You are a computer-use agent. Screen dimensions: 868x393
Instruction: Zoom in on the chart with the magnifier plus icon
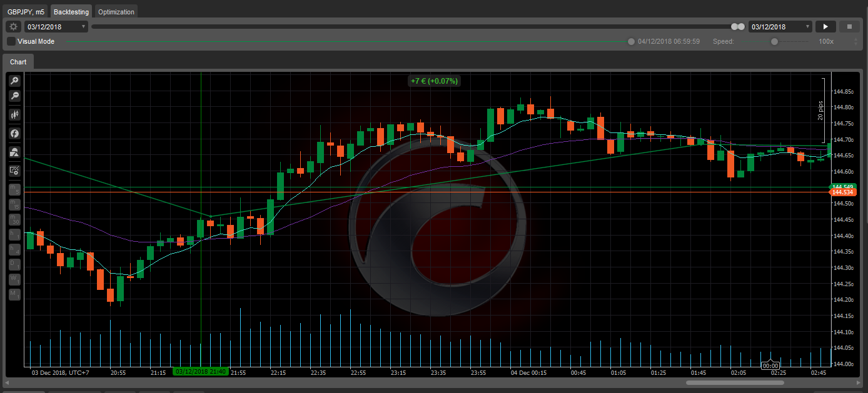pyautogui.click(x=14, y=81)
